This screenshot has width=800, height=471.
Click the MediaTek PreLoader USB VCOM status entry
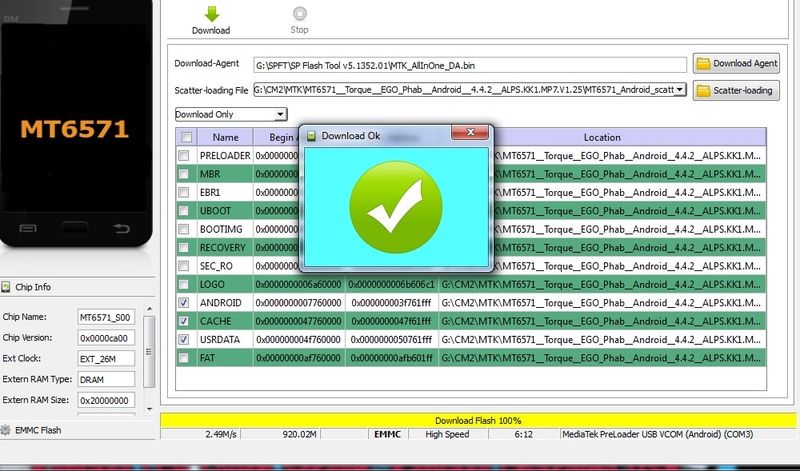click(x=657, y=434)
